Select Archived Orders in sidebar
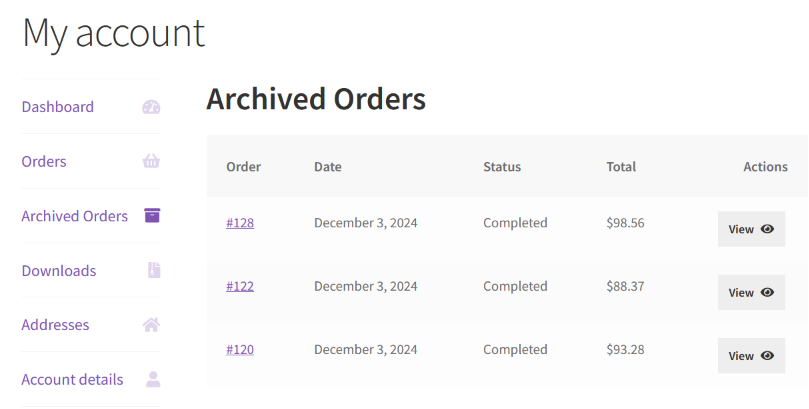 [75, 216]
